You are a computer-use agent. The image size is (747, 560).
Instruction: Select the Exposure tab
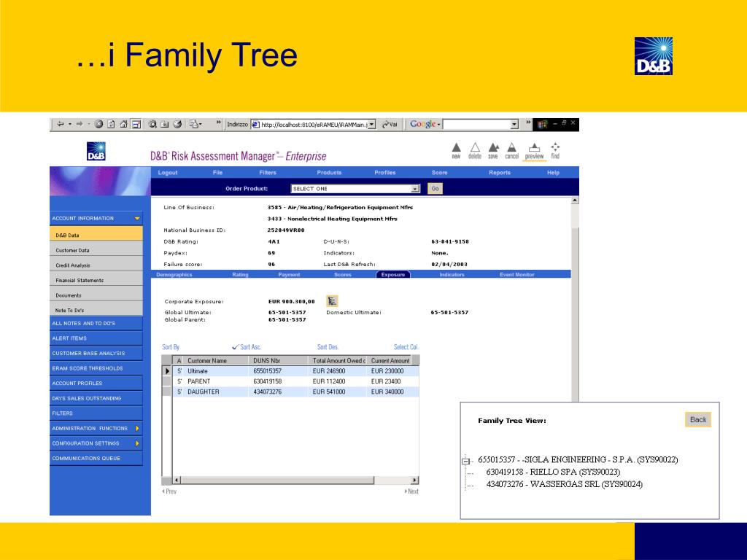tap(393, 274)
